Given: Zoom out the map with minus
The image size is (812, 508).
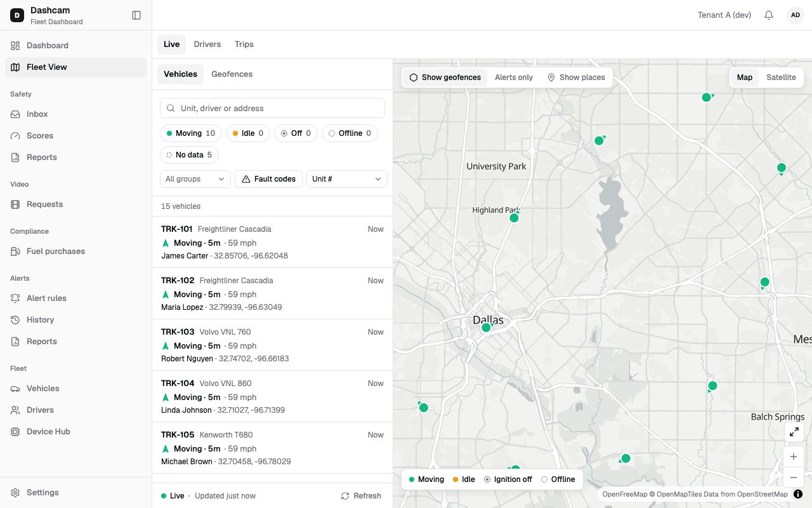Looking at the screenshot, I should pos(794,478).
